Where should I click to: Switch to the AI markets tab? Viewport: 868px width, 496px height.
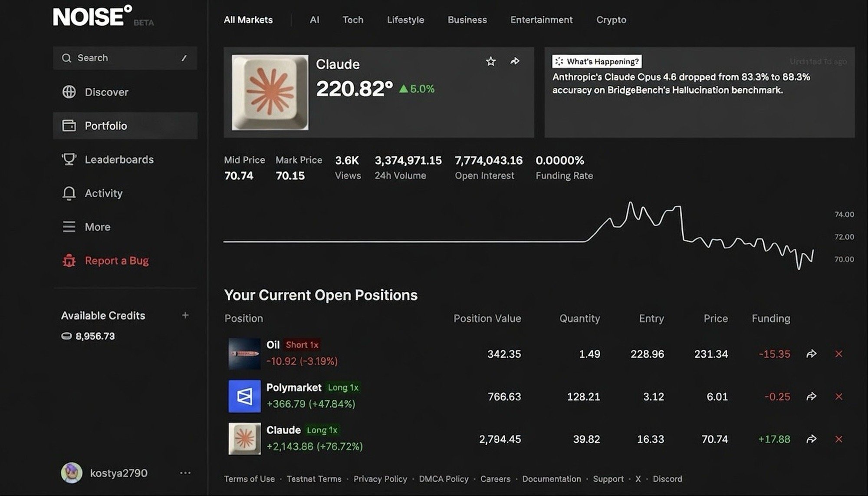click(x=314, y=20)
